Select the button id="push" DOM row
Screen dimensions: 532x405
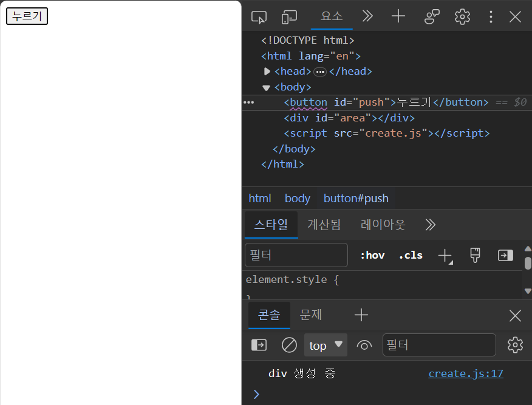point(387,103)
